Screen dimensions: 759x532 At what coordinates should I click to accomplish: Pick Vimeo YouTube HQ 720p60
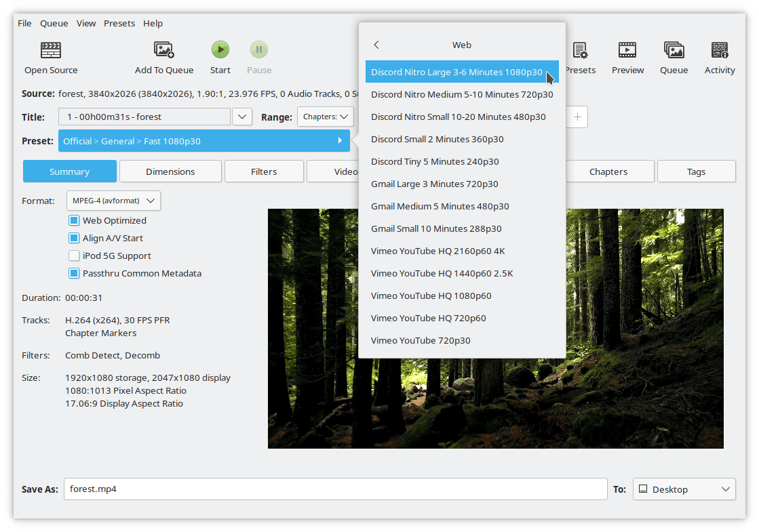pyautogui.click(x=462, y=318)
